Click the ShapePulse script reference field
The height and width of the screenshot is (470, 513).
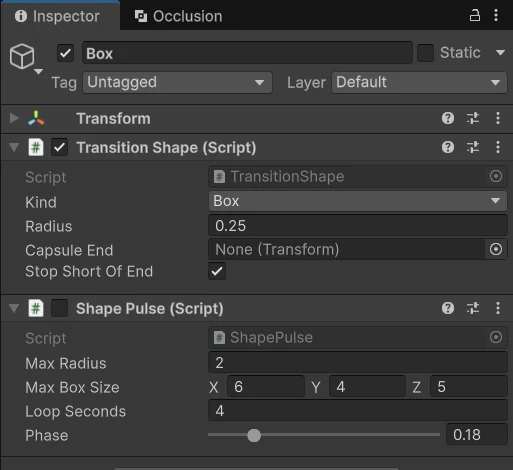tap(357, 337)
